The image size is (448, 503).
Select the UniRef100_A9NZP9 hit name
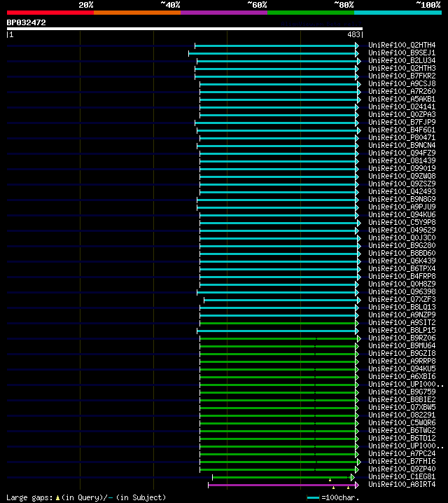click(x=402, y=315)
